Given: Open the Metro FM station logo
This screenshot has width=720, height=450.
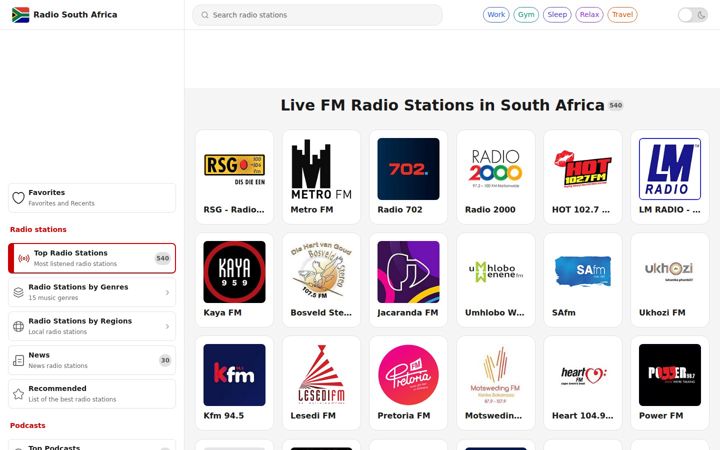Looking at the screenshot, I should coord(321,169).
